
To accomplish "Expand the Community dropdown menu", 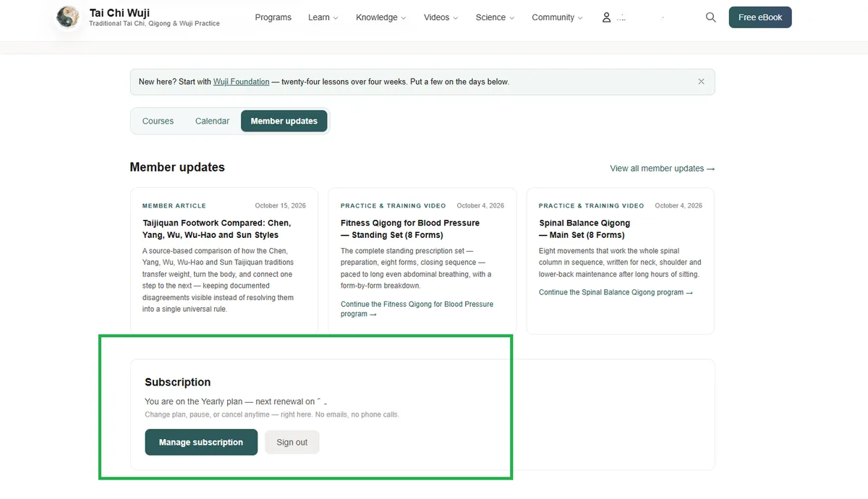I will point(558,17).
